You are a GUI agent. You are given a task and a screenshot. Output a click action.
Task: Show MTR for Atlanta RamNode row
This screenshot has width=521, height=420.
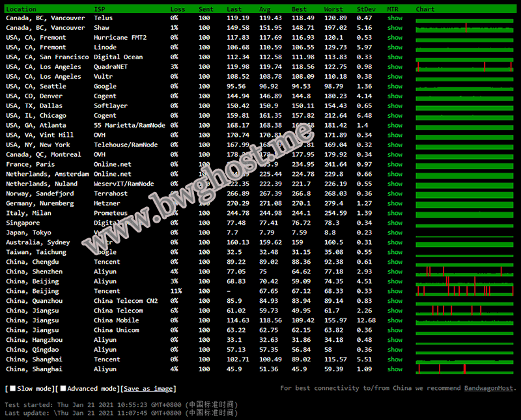pos(395,125)
